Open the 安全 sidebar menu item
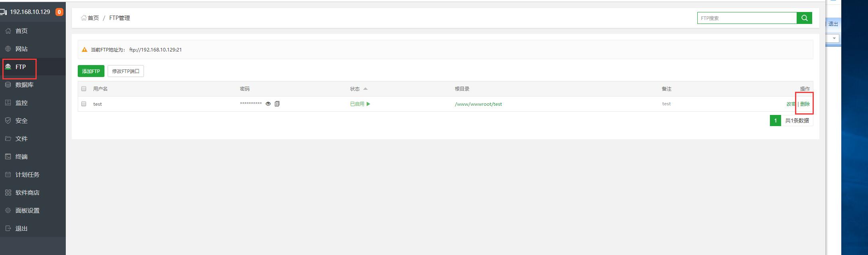 [33, 121]
